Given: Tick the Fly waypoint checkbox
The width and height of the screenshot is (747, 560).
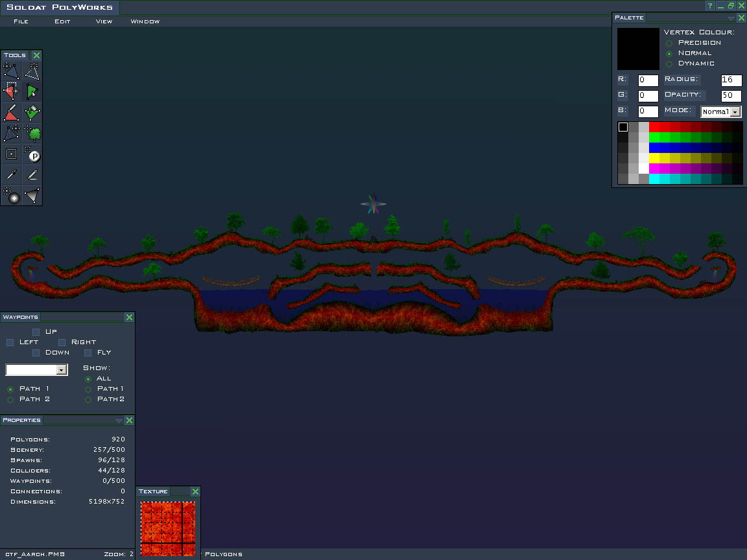Looking at the screenshot, I should point(88,353).
